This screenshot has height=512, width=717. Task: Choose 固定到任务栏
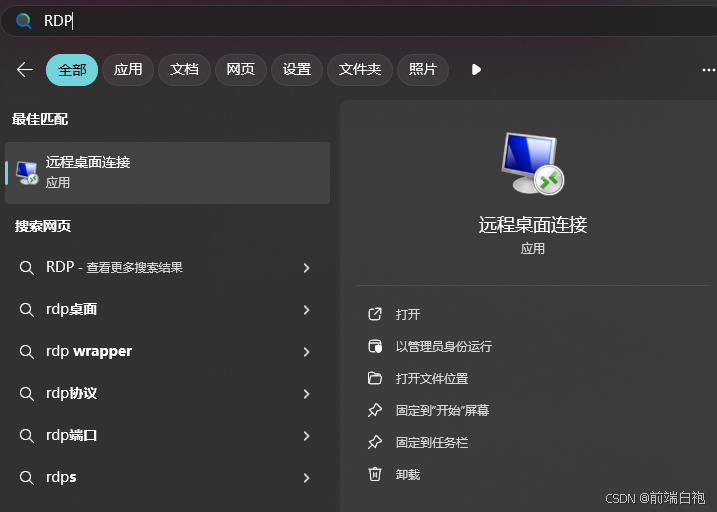pyautogui.click(x=432, y=443)
